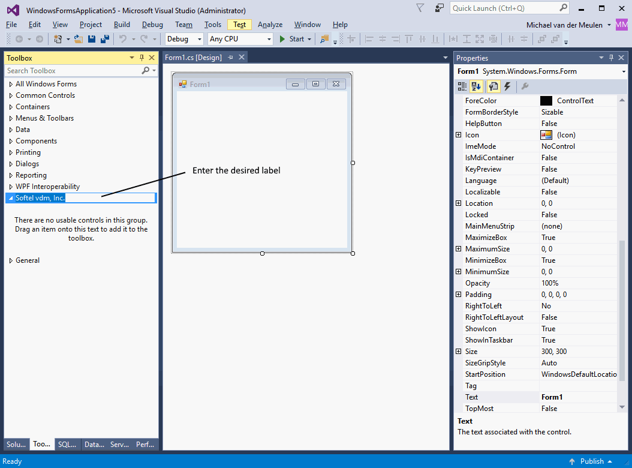Click the Align Lefts layout icon
Image resolution: width=632 pixels, height=468 pixels.
(368, 39)
